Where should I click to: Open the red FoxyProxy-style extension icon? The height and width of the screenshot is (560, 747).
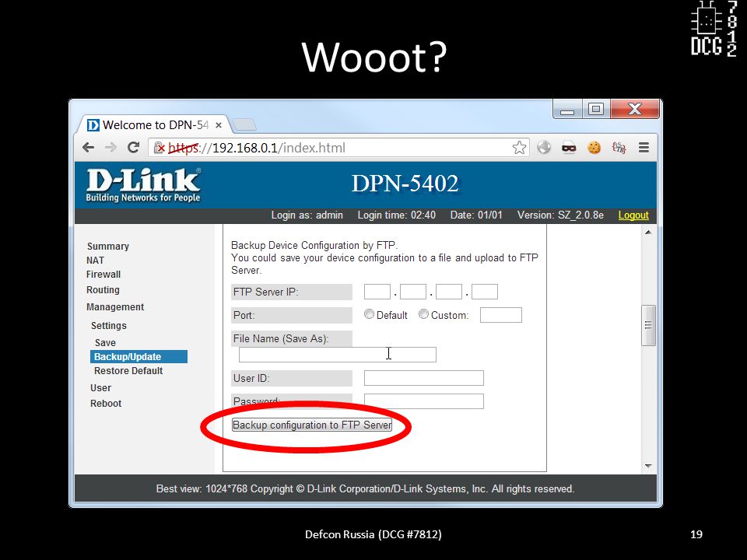(x=619, y=148)
